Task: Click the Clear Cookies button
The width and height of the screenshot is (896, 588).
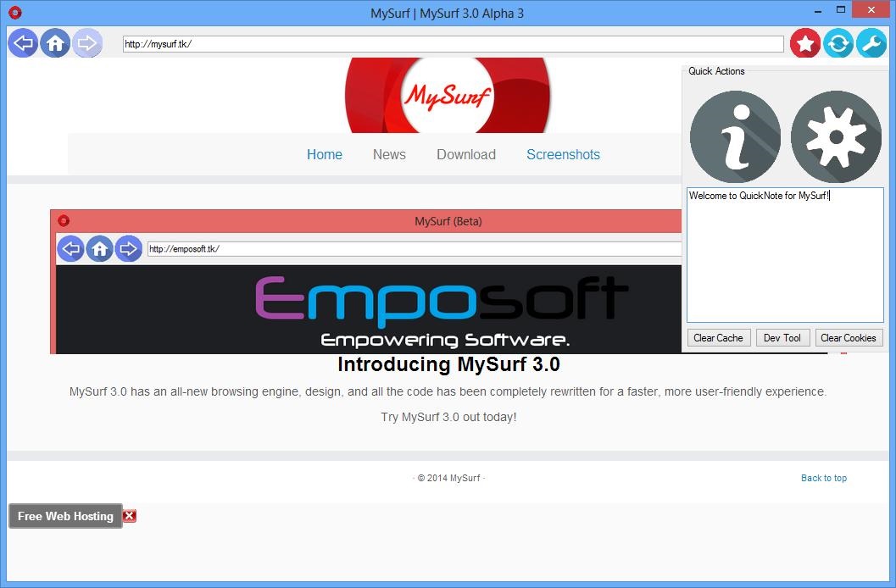Action: [x=849, y=338]
